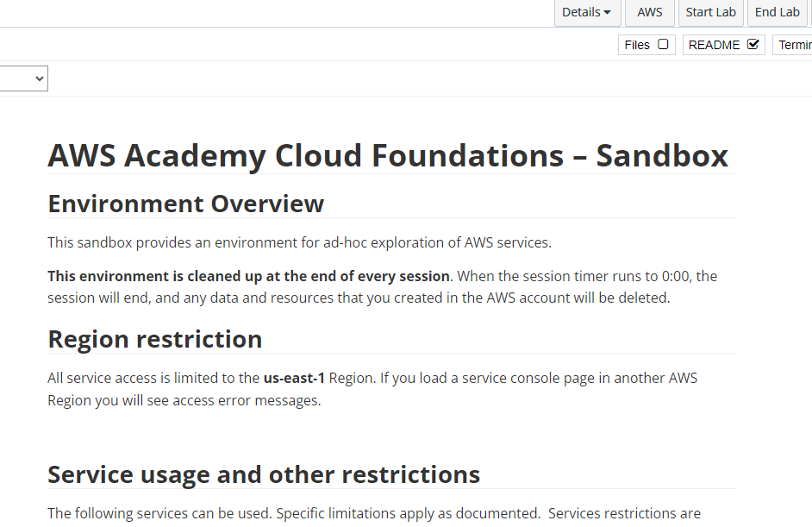Viewport: 812px width, 527px height.
Task: Click the bold cleaned-up environment warning text
Action: coord(248,276)
